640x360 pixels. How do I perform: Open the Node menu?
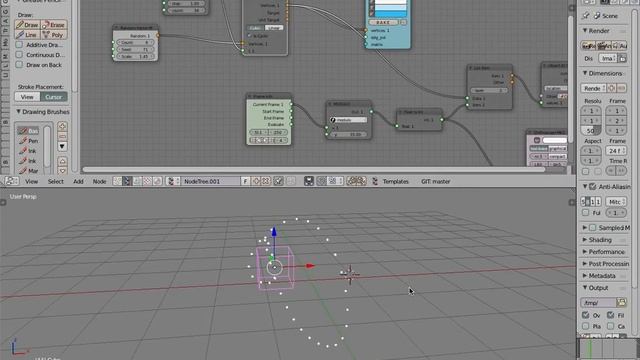pyautogui.click(x=99, y=182)
